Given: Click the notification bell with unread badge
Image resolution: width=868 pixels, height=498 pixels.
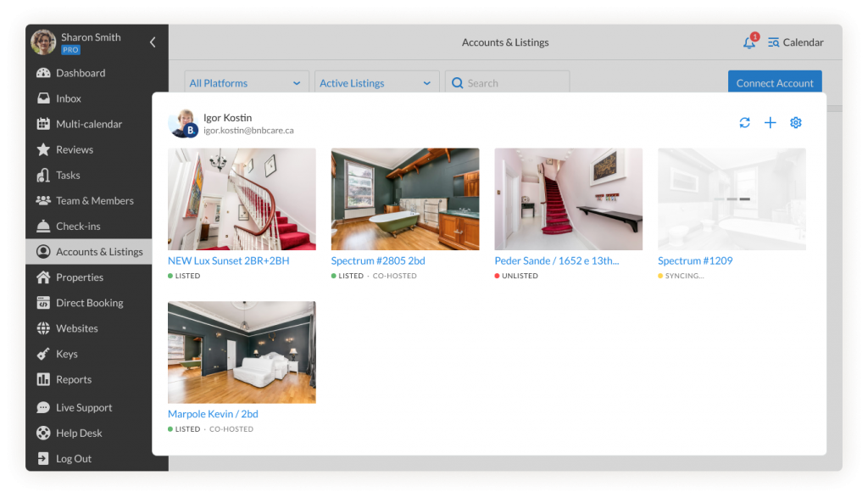Looking at the screenshot, I should click(x=750, y=42).
